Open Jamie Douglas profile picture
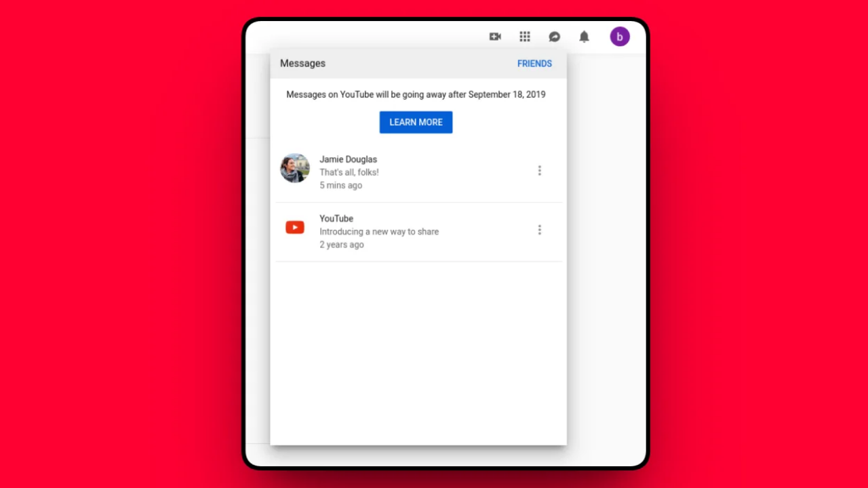This screenshot has width=868, height=488. point(295,168)
